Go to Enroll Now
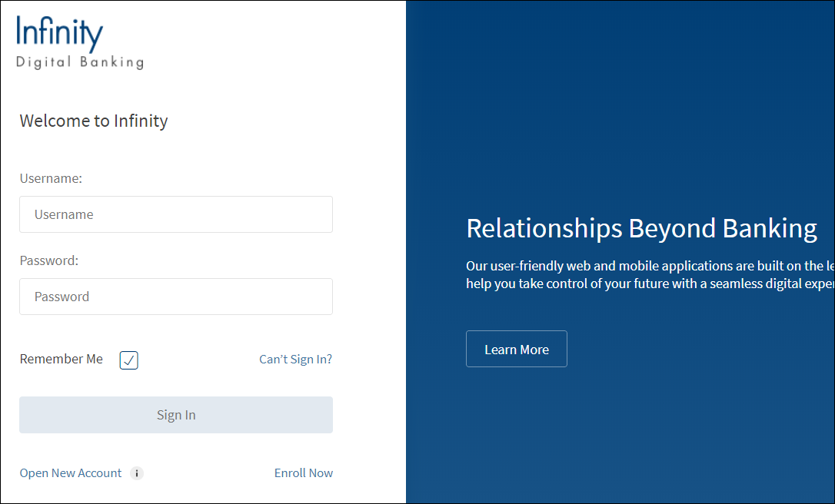835x504 pixels. tap(304, 473)
